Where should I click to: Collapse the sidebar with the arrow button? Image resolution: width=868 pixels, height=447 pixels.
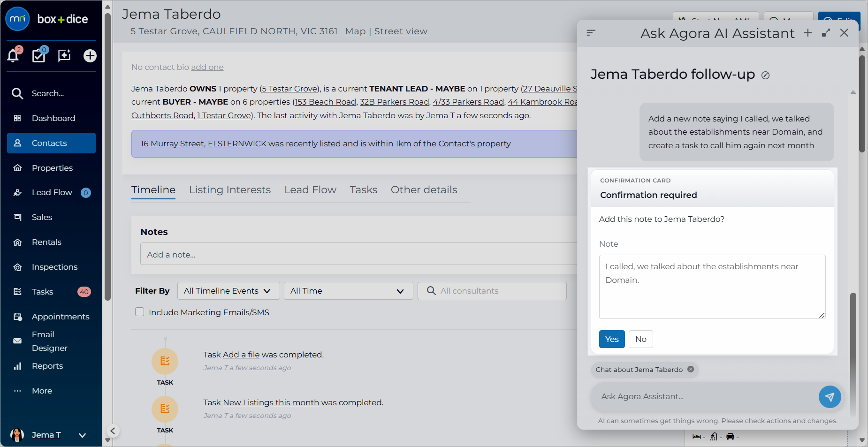[x=113, y=431]
